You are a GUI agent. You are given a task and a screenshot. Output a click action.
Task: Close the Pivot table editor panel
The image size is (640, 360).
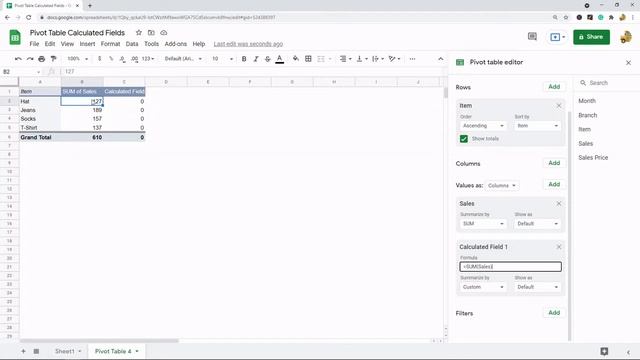[x=628, y=63]
